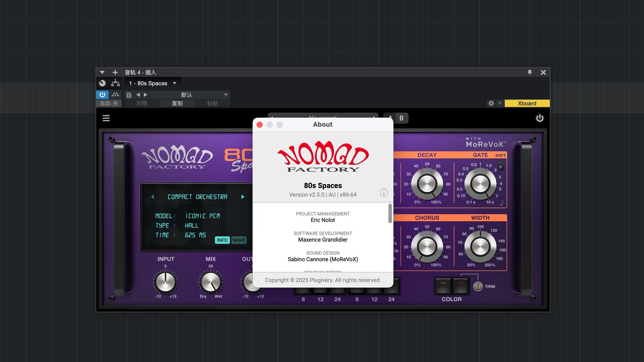The image size is (644, 362).
Task: Click the 音轨 4 · 插入 title
Action: [141, 72]
